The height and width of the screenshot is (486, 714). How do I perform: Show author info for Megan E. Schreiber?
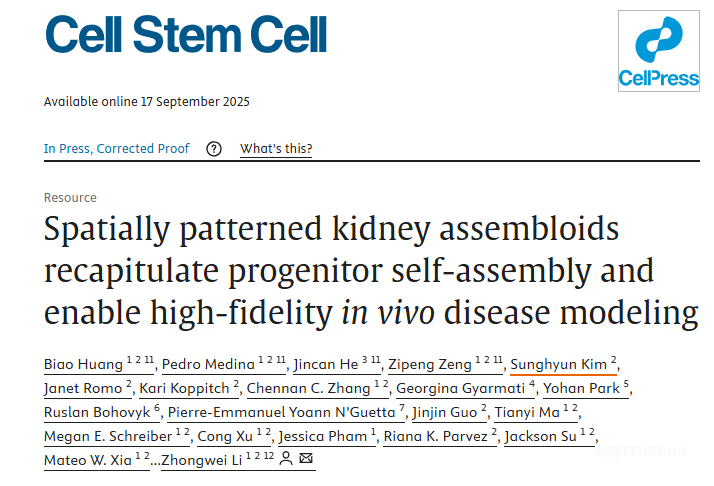(108, 436)
